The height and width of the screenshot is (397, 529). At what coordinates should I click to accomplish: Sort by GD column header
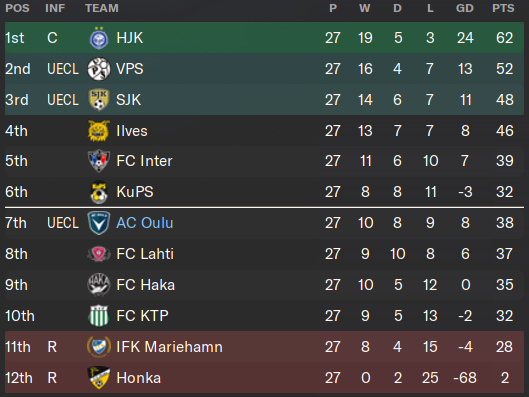[465, 8]
